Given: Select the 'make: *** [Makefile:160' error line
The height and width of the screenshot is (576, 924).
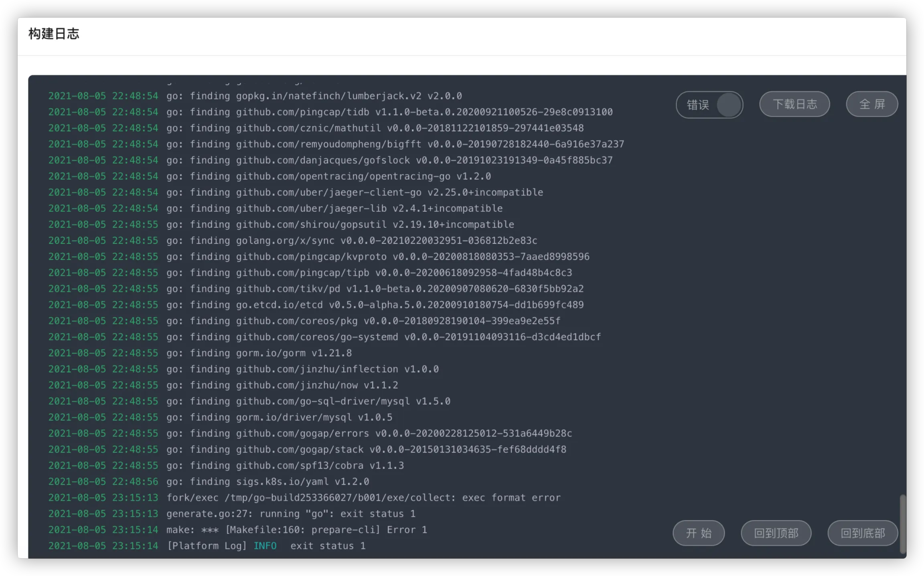Looking at the screenshot, I should coord(296,530).
